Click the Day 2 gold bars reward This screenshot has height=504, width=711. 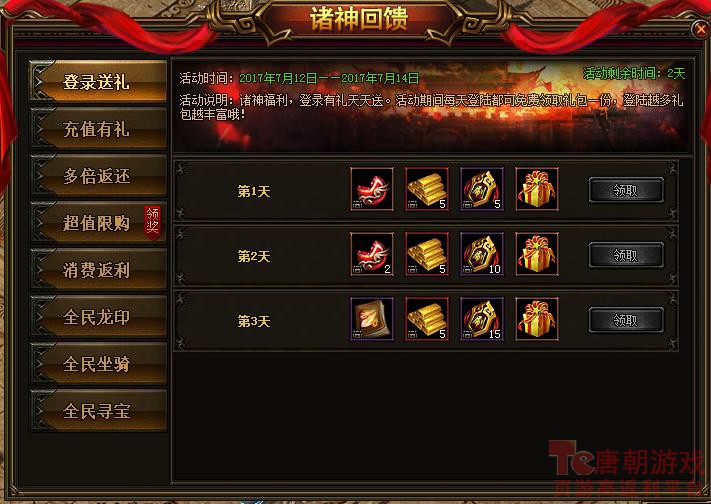[427, 254]
